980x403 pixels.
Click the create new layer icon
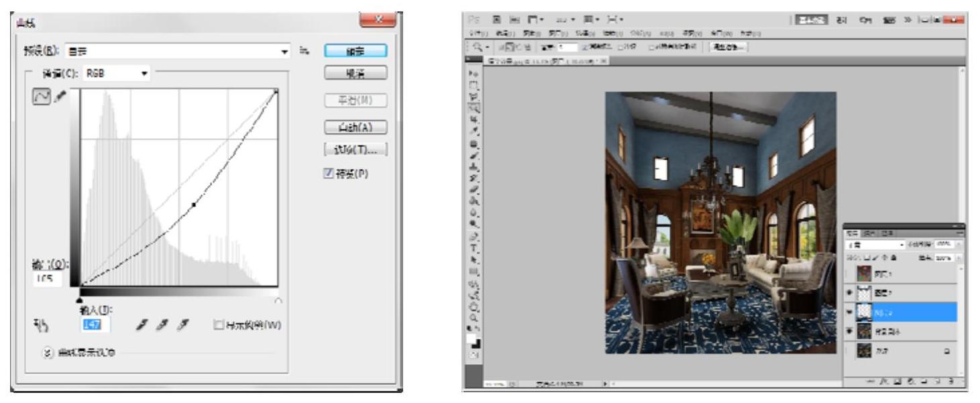tap(936, 381)
